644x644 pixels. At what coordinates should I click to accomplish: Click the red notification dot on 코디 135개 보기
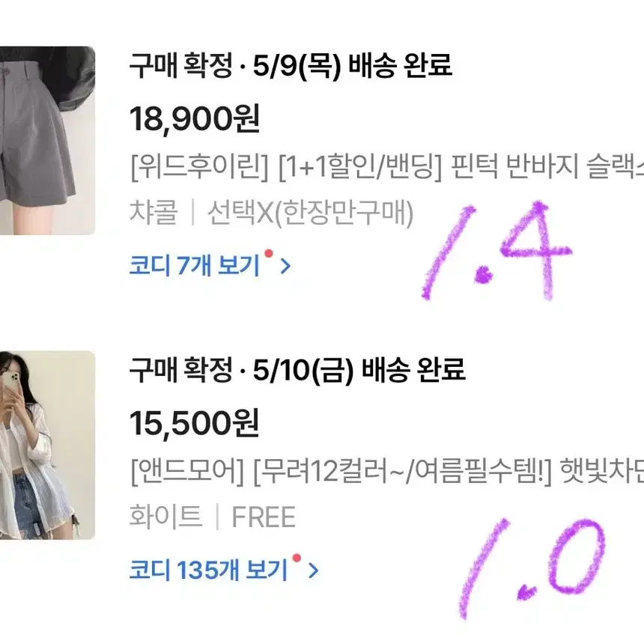pos(297,558)
